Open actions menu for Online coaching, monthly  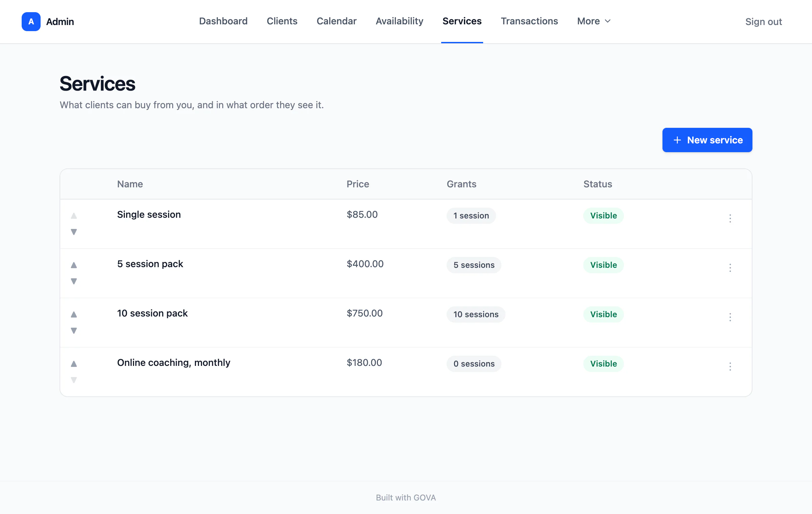(x=730, y=367)
